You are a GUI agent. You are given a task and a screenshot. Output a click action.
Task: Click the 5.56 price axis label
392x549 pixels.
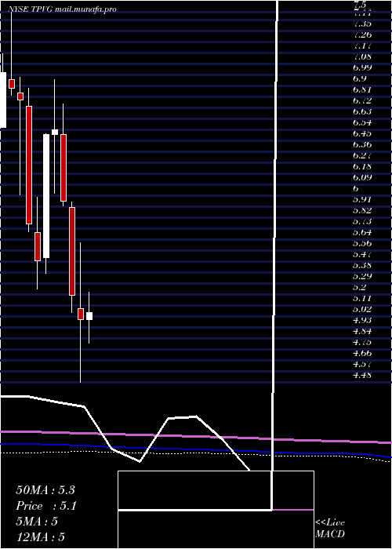click(x=362, y=243)
